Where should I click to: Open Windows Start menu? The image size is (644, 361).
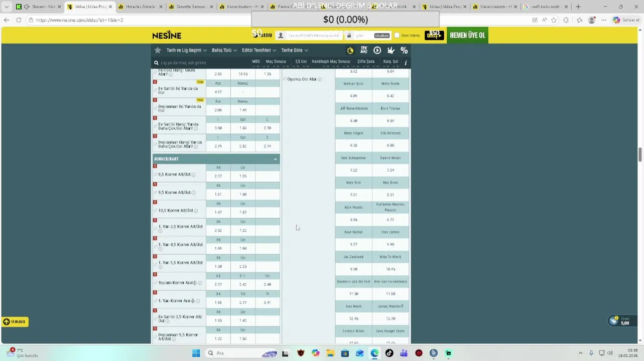coord(196,353)
